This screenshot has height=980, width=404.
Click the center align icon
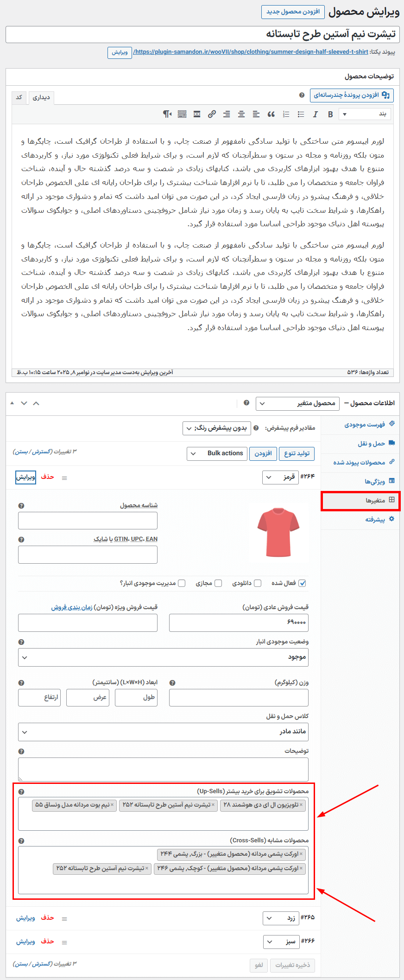click(x=241, y=114)
